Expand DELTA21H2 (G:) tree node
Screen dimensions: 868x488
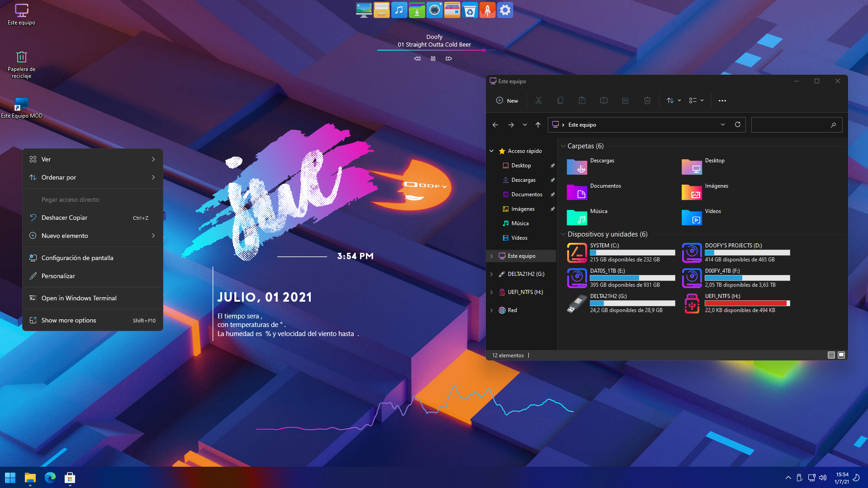coord(492,274)
